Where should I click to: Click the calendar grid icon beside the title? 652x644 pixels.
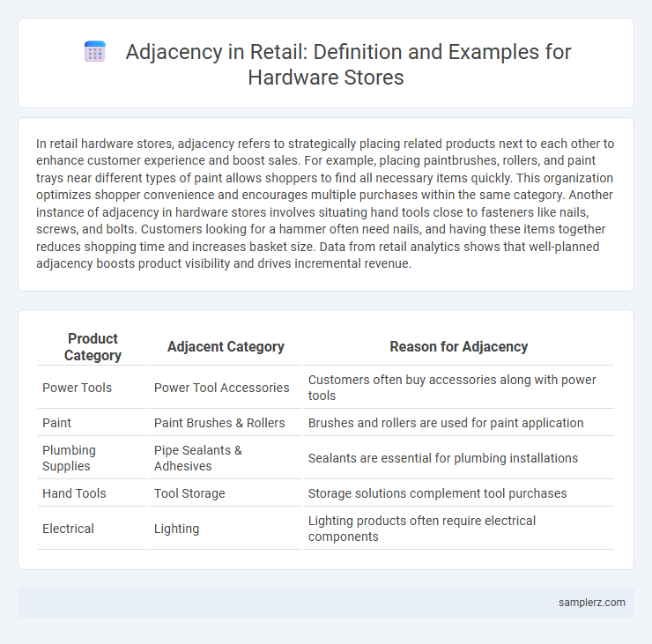tap(95, 52)
